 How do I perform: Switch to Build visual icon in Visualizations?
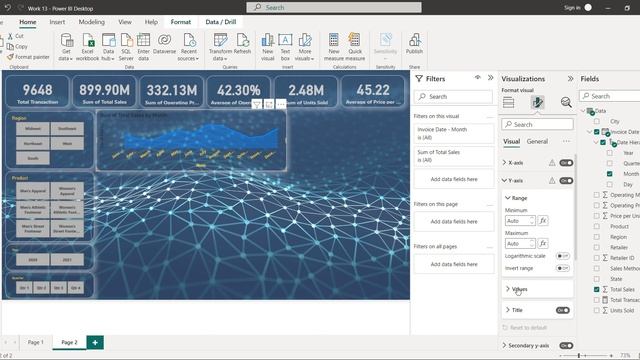[x=508, y=102]
